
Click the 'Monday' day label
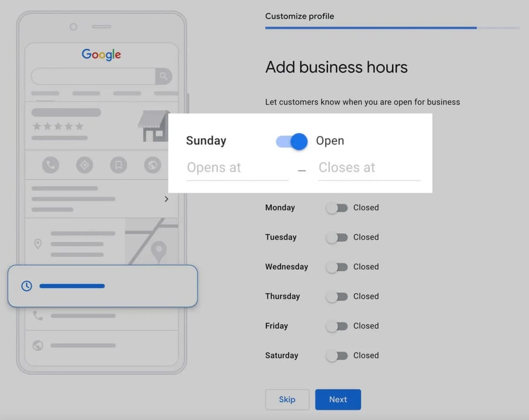(280, 208)
